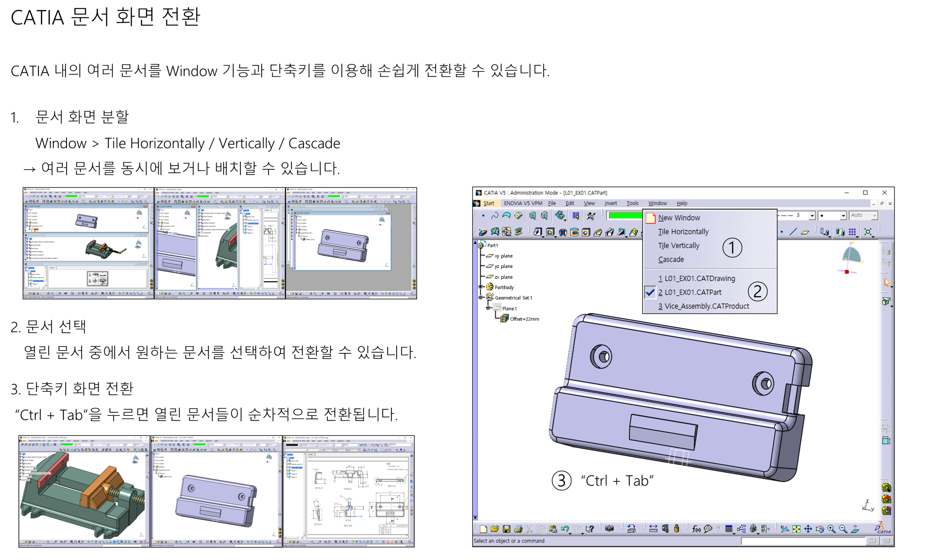Image resolution: width=934 pixels, height=560 pixels.
Task: Click the Undo arrow icon
Action: (564, 529)
